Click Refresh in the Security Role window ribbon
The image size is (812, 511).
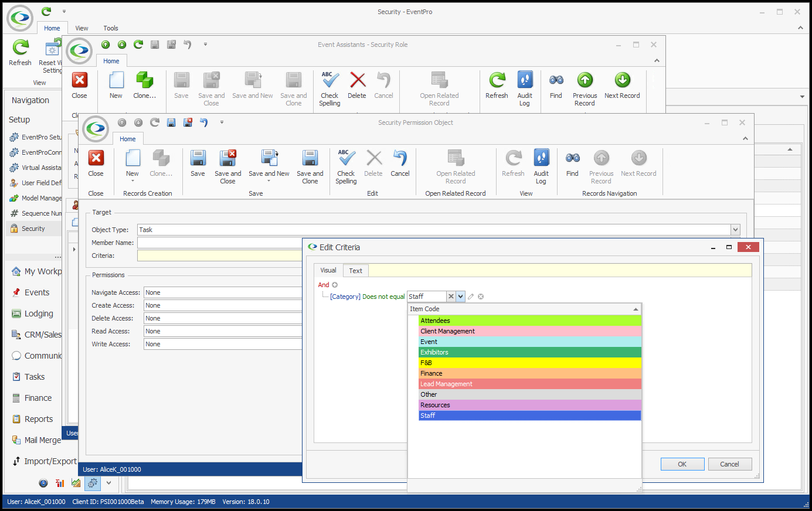point(497,85)
